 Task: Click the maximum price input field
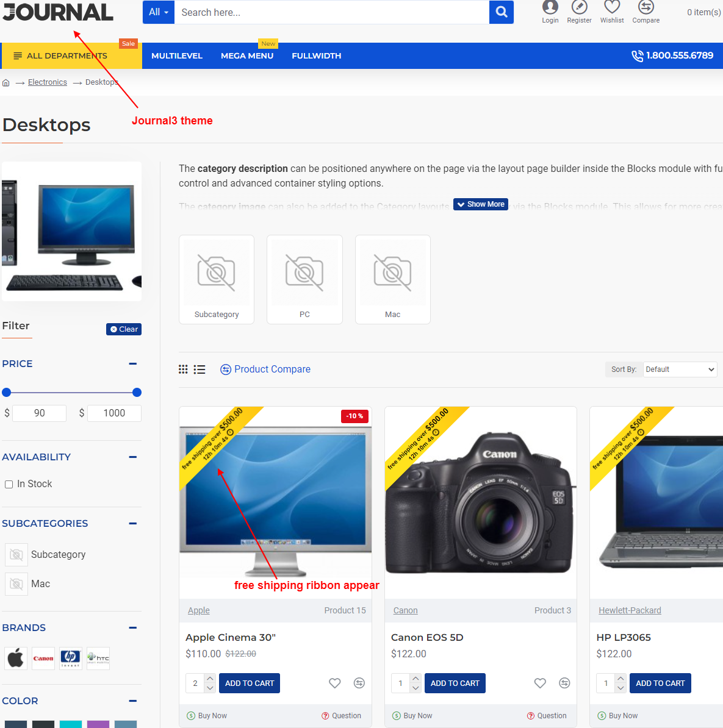click(x=114, y=413)
